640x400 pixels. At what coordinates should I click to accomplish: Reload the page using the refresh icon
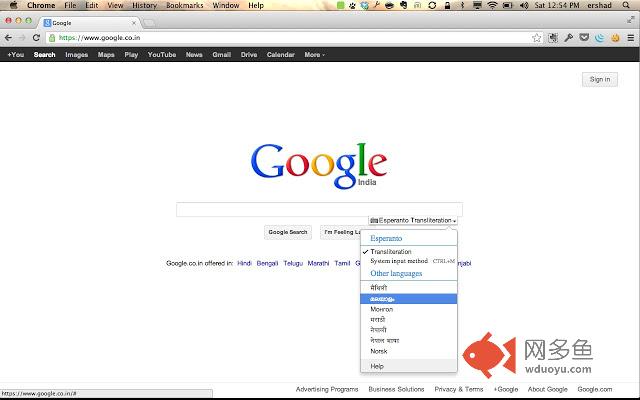[x=36, y=38]
